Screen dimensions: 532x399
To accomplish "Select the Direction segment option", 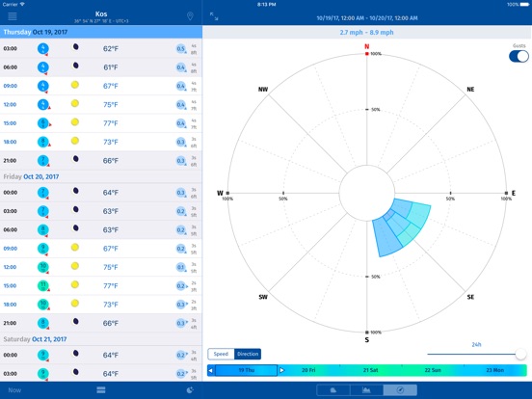I will pos(248,354).
